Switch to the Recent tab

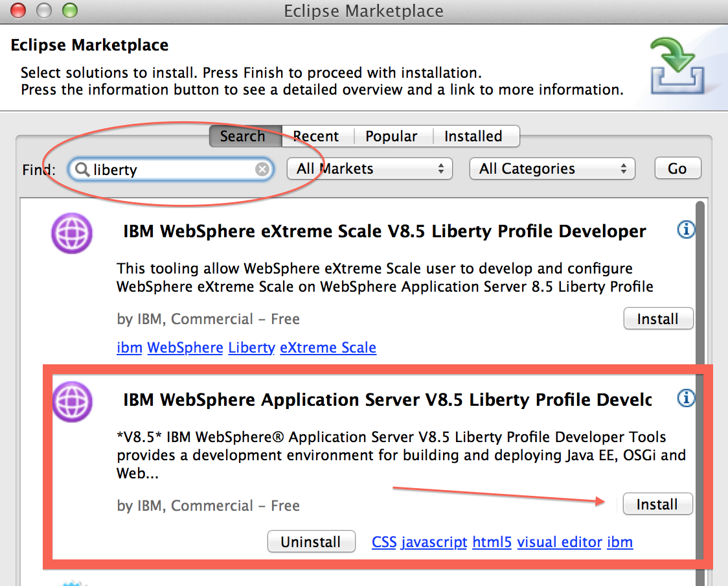(317, 136)
